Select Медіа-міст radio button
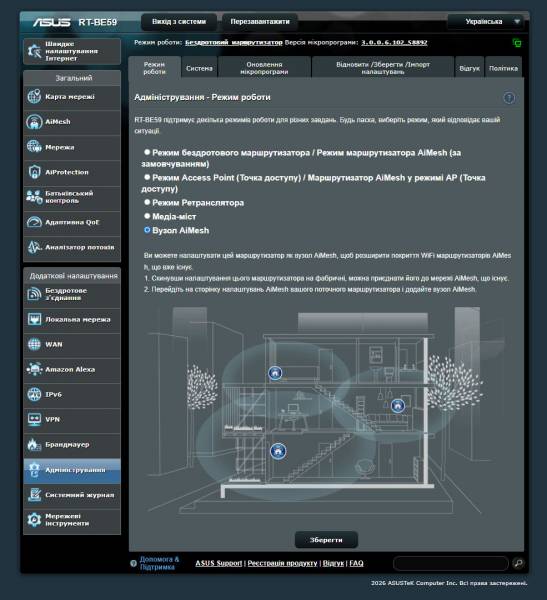This screenshot has width=547, height=600. (x=147, y=216)
